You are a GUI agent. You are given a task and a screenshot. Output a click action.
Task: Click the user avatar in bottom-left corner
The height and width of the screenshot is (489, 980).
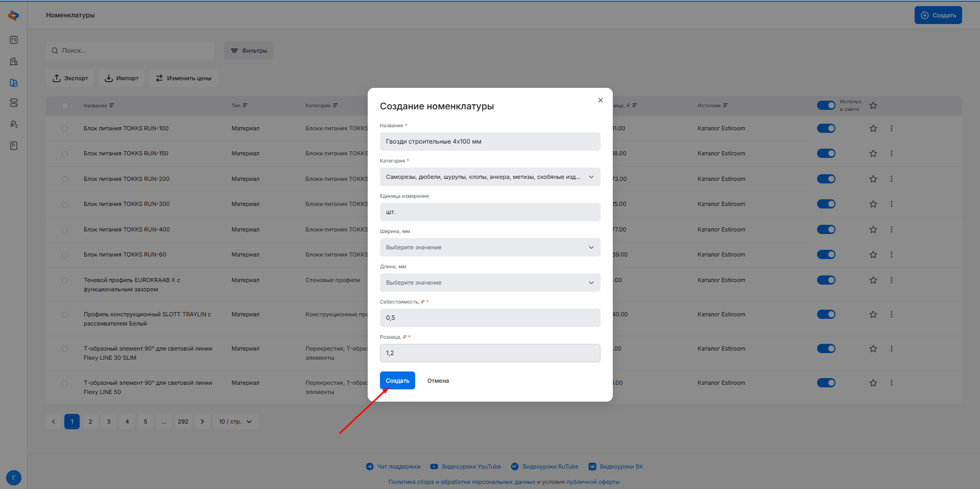click(x=14, y=478)
